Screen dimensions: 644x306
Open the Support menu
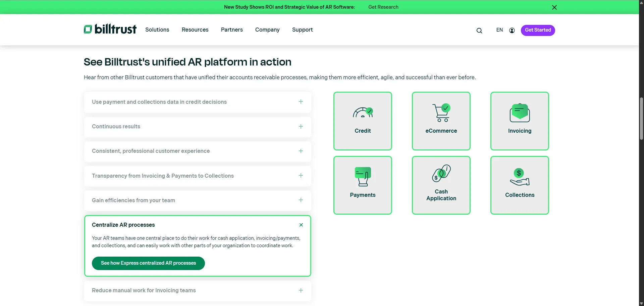(x=303, y=30)
